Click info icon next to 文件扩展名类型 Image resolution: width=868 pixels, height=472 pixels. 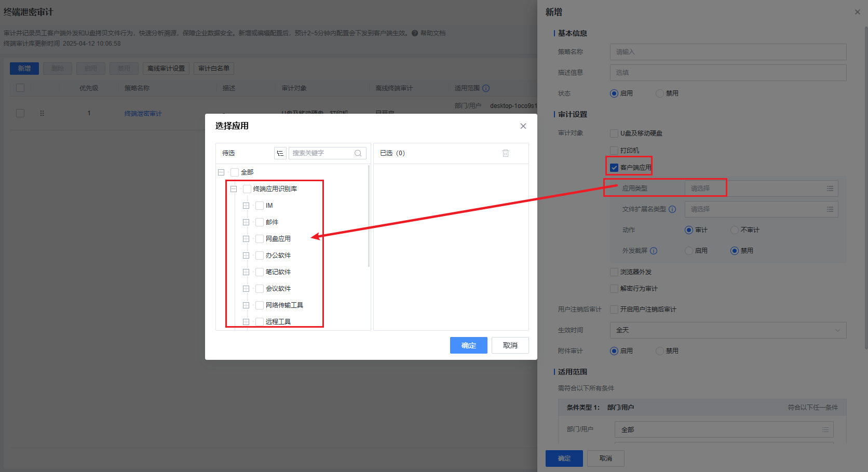[x=672, y=209]
